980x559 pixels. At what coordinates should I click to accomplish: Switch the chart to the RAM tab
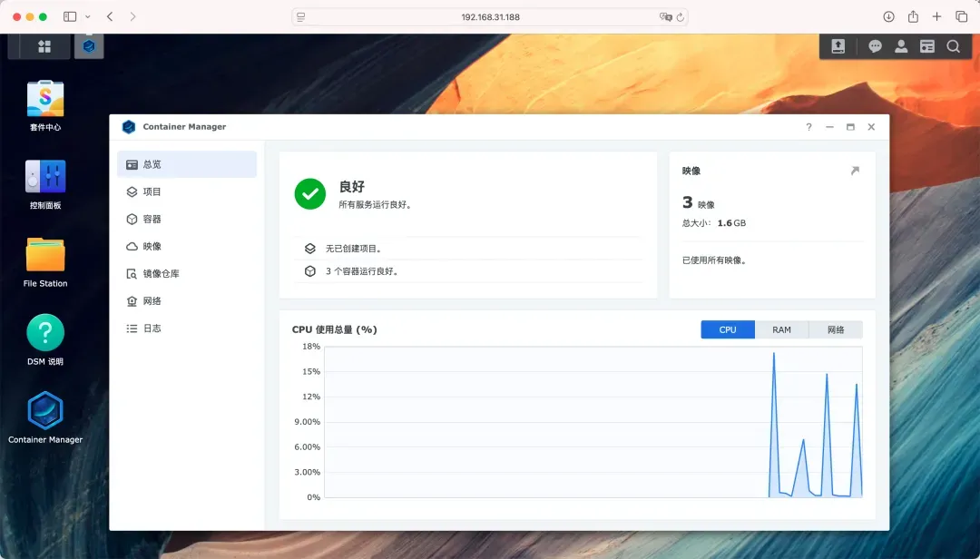(x=781, y=329)
